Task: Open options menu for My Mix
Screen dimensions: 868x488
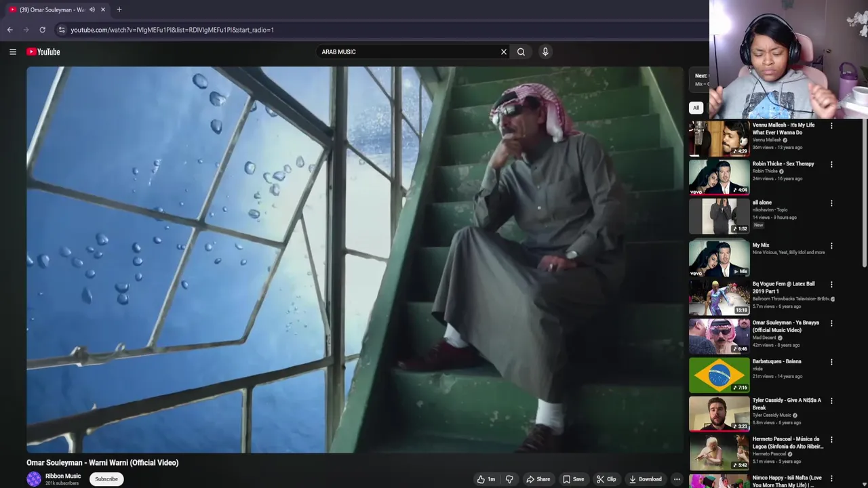Action: point(831,245)
